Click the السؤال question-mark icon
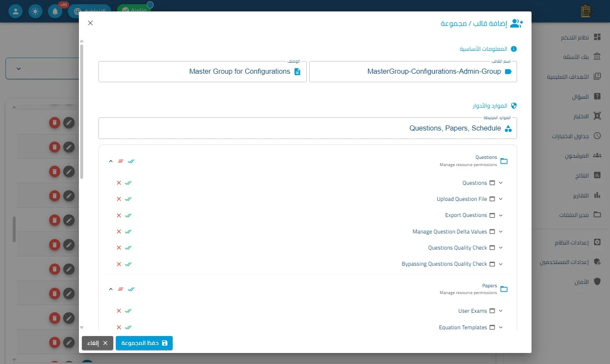 point(597,96)
